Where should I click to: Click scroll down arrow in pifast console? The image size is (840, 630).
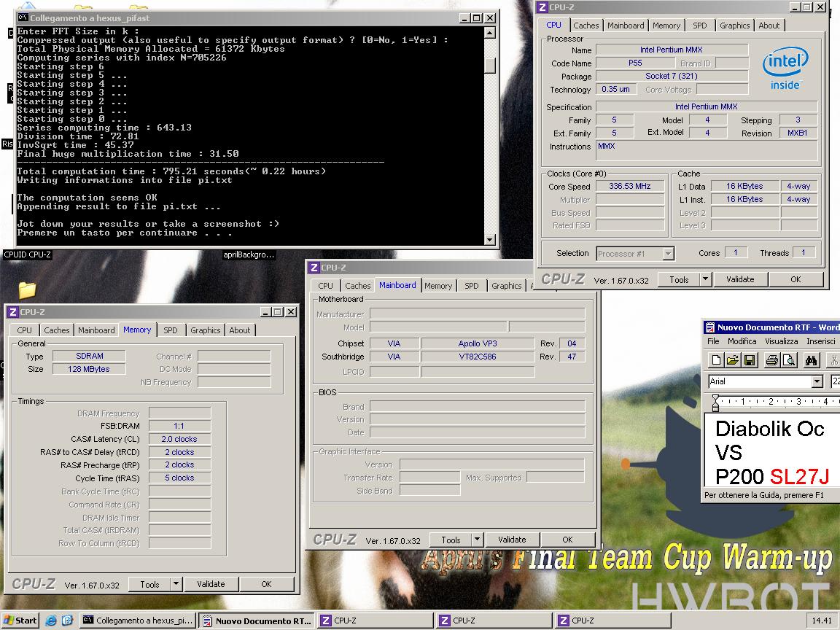[x=490, y=239]
